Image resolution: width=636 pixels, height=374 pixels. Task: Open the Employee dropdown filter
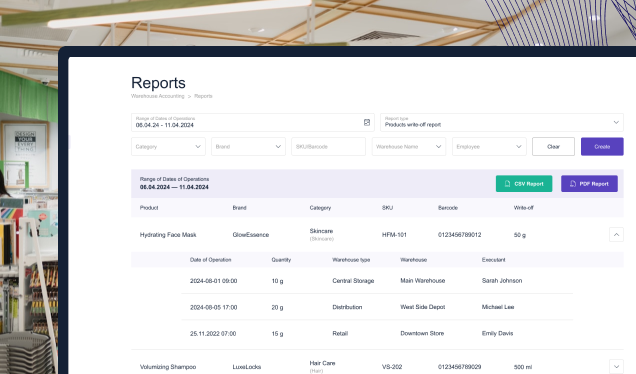tap(489, 146)
